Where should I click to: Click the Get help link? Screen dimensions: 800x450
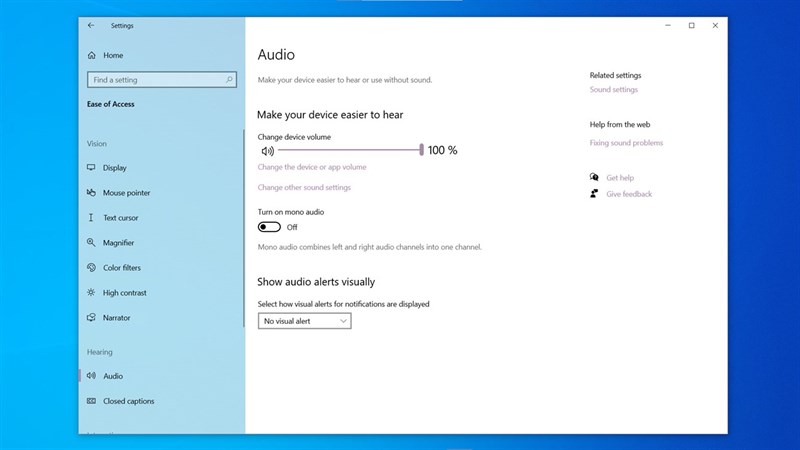pos(620,178)
